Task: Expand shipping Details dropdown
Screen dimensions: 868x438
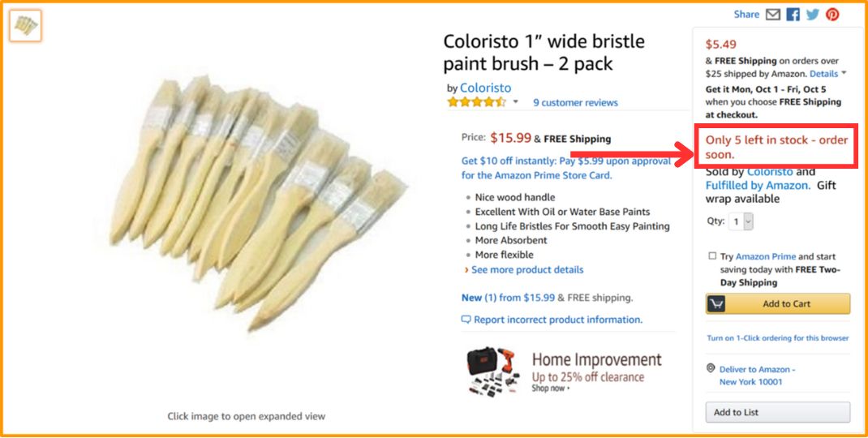Action: 828,73
